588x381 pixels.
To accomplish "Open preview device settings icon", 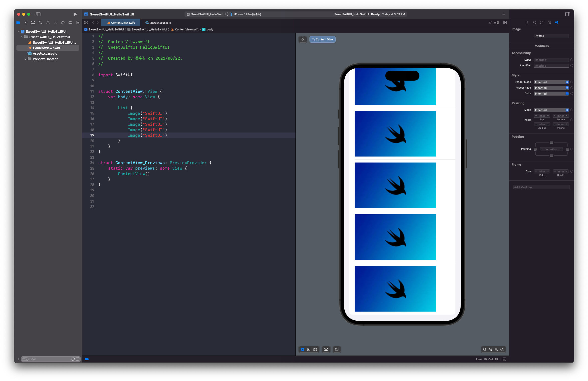I will 326,349.
